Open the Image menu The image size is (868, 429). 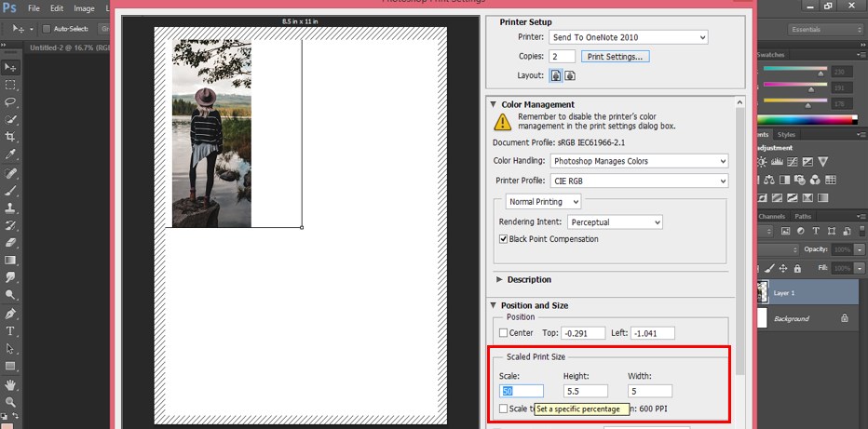pos(84,9)
